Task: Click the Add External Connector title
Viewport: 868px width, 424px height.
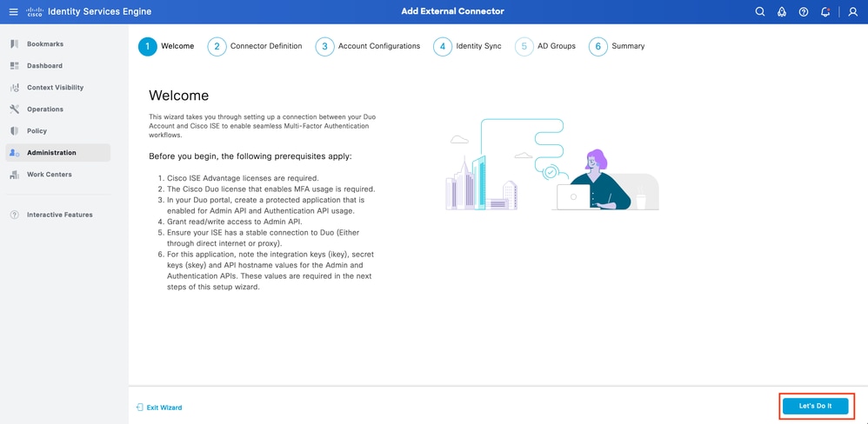Action: [x=453, y=11]
